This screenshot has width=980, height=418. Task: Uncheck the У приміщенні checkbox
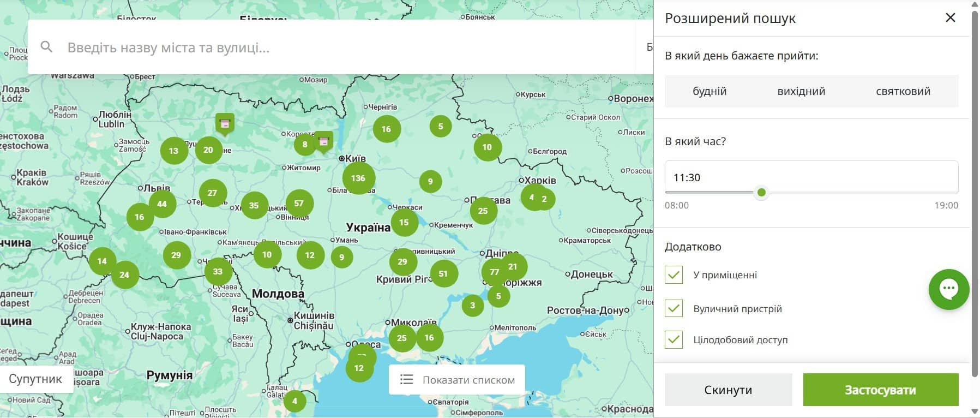[x=674, y=275]
